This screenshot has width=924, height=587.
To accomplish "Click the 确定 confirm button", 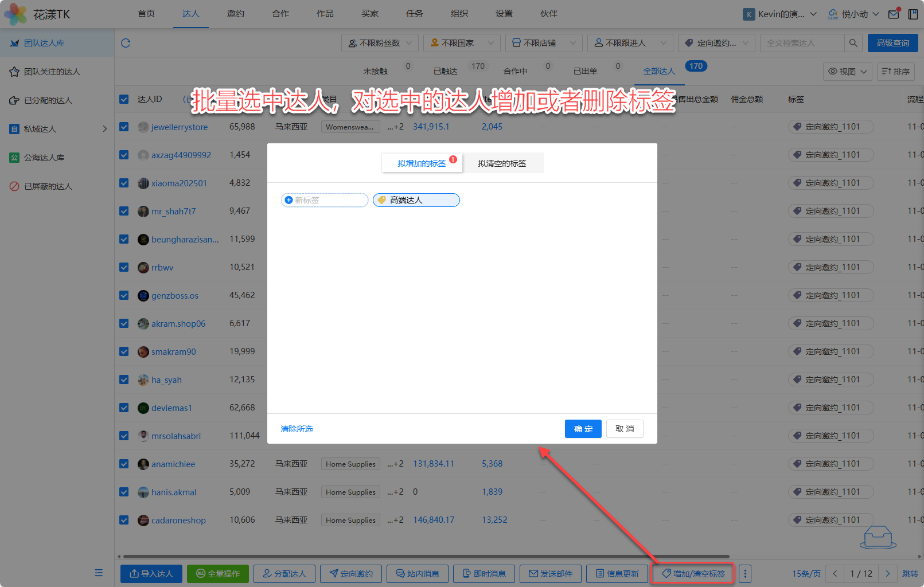I will pos(583,429).
